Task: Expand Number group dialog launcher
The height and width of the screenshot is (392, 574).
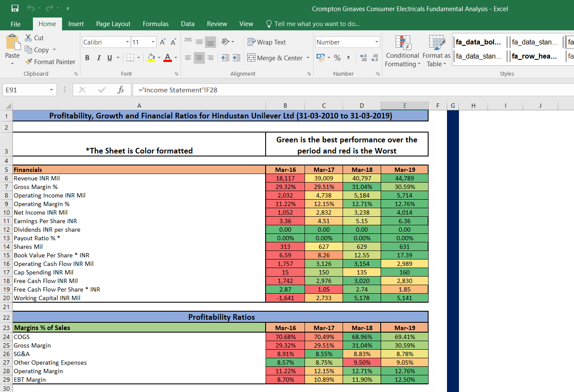Action: click(x=378, y=74)
